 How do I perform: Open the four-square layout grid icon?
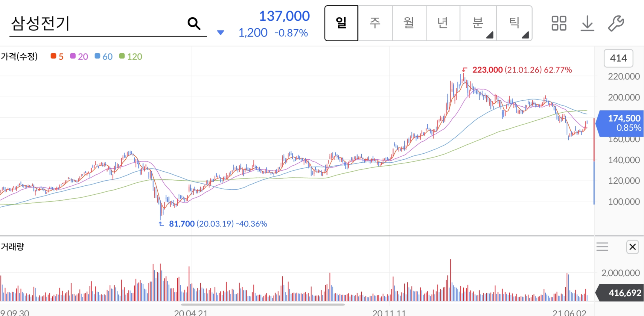pos(559,23)
